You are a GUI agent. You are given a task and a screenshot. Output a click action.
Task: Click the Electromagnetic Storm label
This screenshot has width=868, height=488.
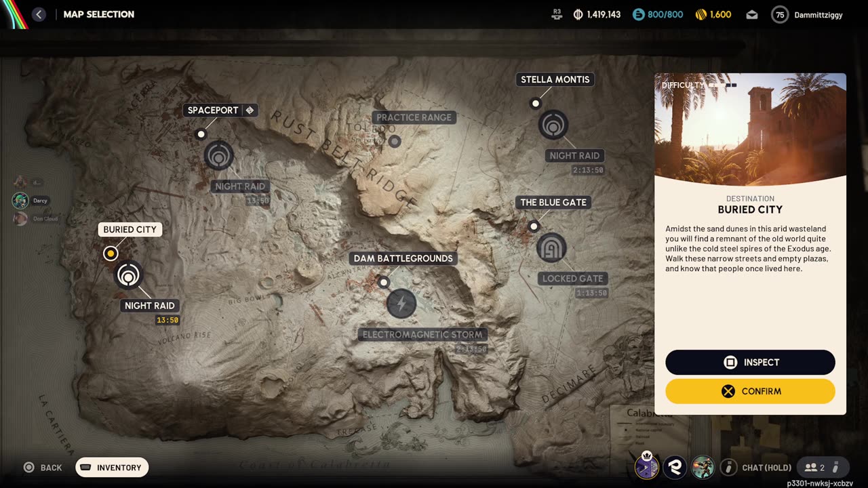(x=422, y=334)
